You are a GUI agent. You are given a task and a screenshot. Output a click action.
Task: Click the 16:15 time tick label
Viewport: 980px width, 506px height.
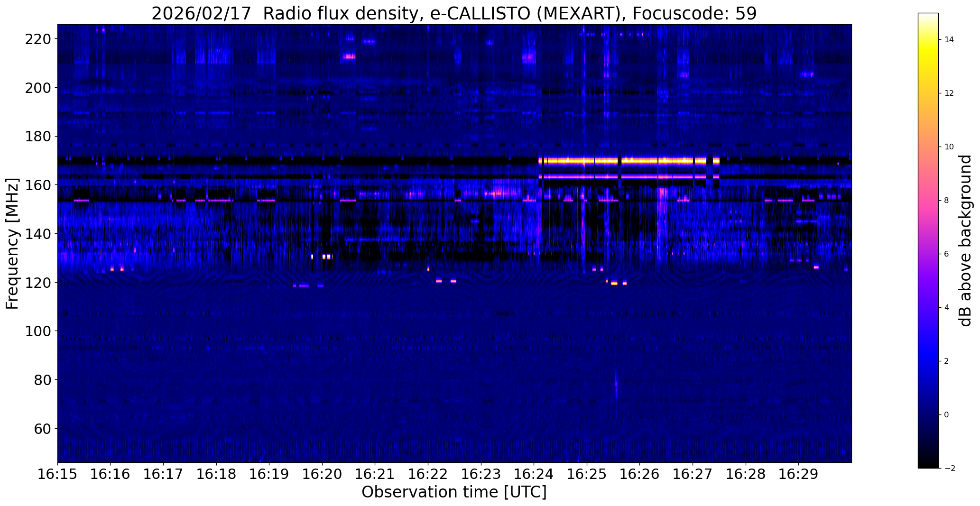pos(57,474)
